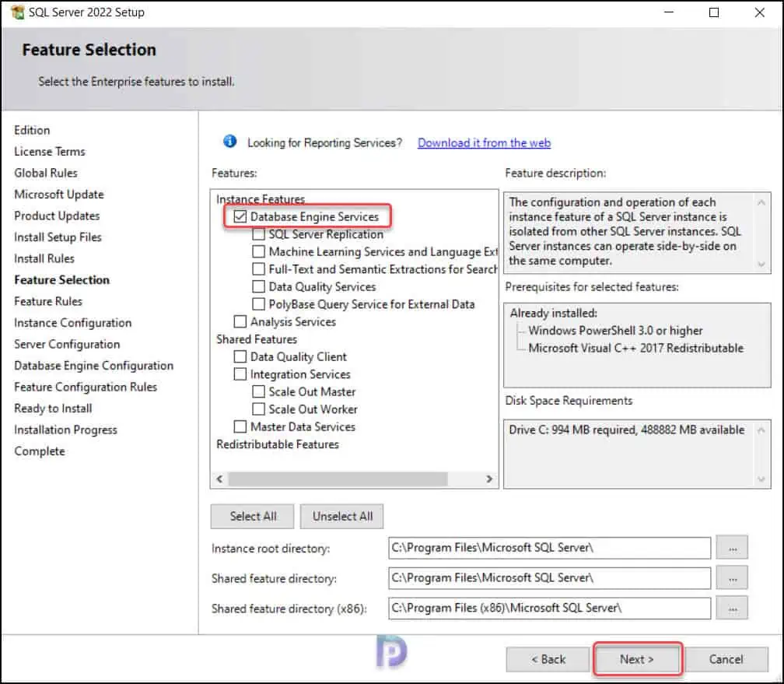Select the Installation Progress step

[65, 430]
